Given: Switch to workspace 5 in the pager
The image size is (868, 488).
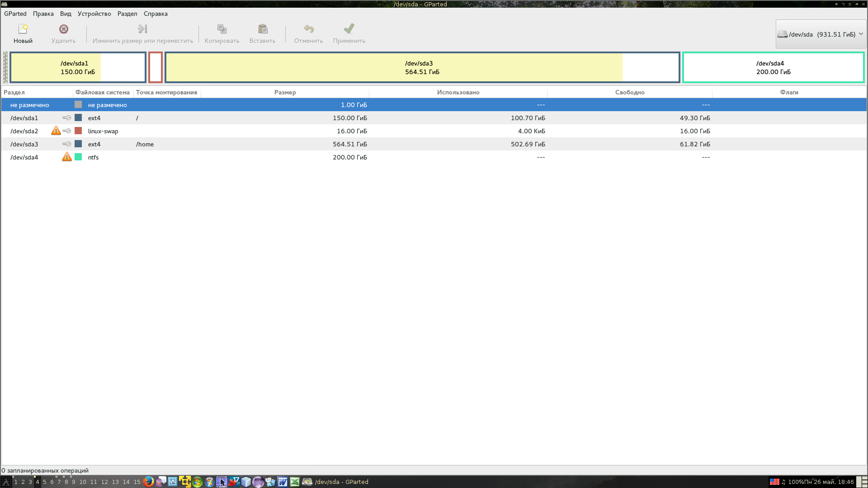Looking at the screenshot, I should (x=44, y=482).
